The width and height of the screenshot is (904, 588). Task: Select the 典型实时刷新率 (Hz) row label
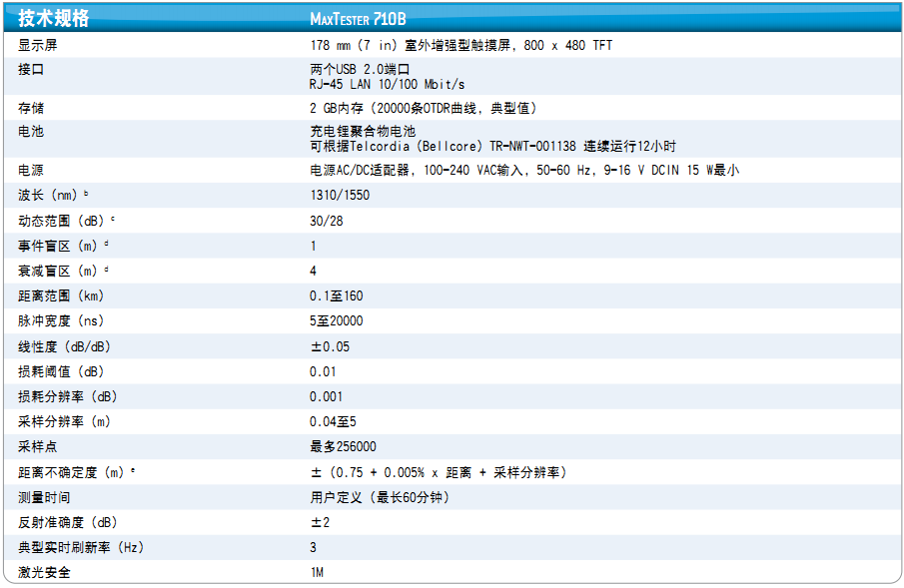(x=81, y=547)
